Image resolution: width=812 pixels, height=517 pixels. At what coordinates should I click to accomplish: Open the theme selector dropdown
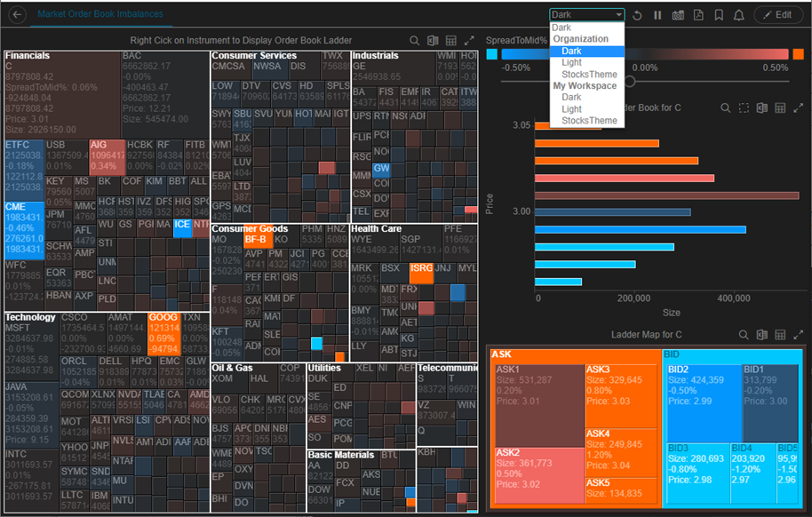tap(586, 14)
